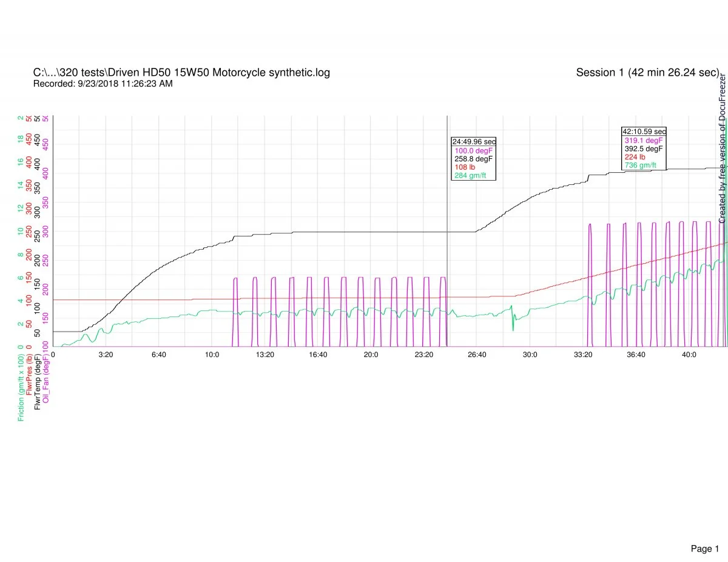
Task: Click the red 224 lb pressure readout
Action: pos(635,157)
